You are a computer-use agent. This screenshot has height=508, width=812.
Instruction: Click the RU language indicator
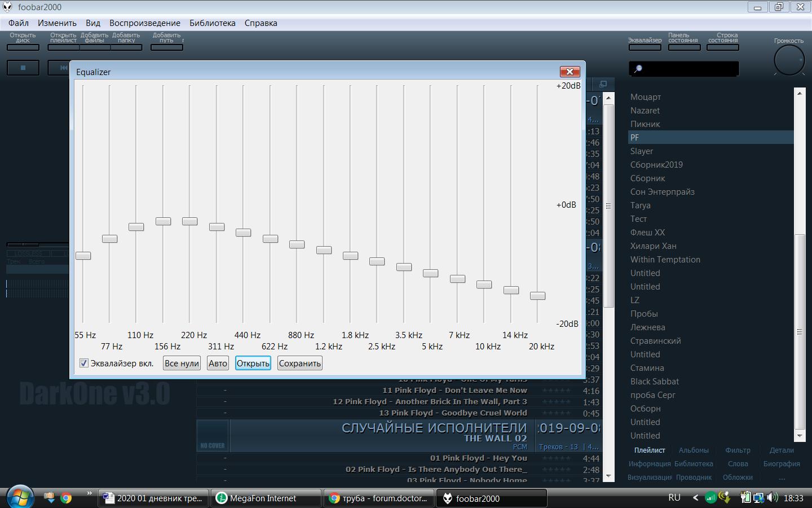coord(674,498)
